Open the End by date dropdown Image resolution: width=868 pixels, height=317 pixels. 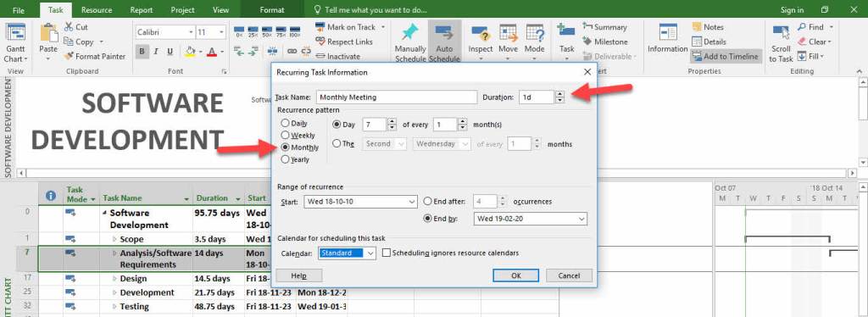(581, 219)
